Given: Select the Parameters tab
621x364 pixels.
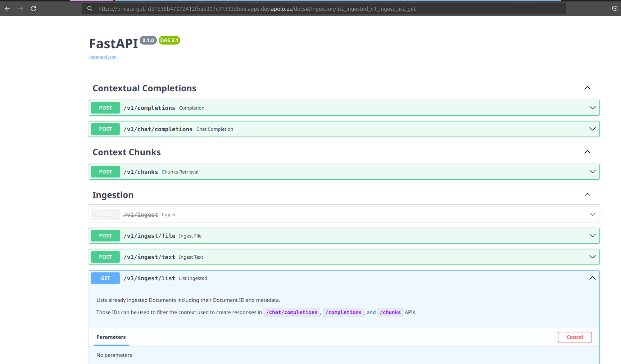Looking at the screenshot, I should [x=111, y=337].
